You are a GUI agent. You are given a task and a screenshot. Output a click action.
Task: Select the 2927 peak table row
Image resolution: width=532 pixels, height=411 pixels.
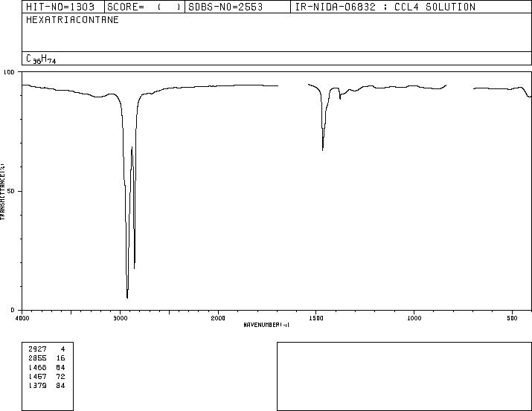[47, 349]
